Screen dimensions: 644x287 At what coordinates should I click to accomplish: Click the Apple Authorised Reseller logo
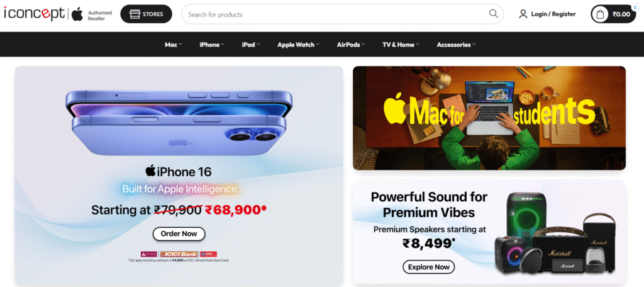(x=88, y=15)
